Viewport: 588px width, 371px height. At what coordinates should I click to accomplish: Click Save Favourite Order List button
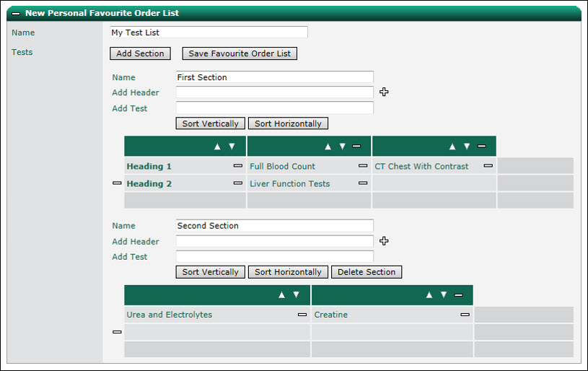point(240,53)
